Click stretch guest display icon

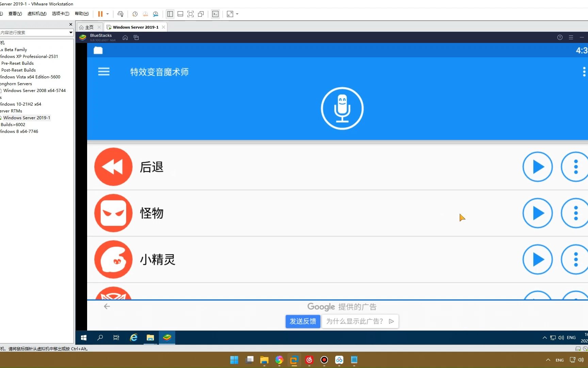click(230, 14)
